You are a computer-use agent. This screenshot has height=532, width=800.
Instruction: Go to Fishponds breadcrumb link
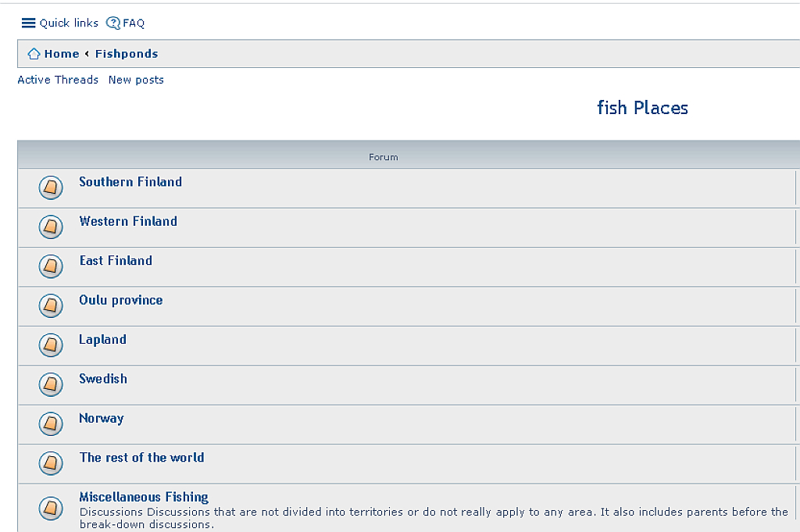[x=127, y=54]
